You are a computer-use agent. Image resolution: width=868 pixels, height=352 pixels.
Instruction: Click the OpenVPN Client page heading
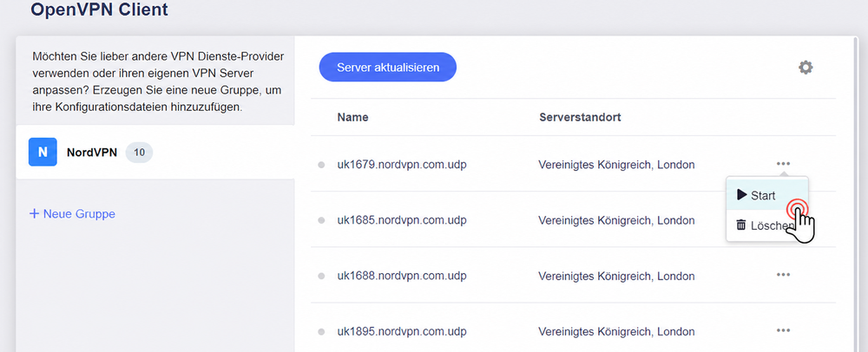tap(99, 9)
